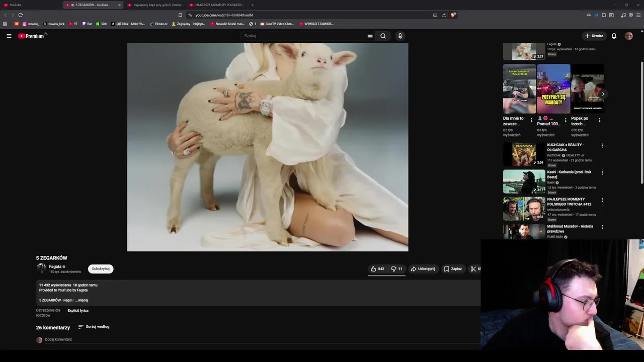Show next Shorts with the right chevron
Screen dimensions: 644x362
click(x=603, y=94)
